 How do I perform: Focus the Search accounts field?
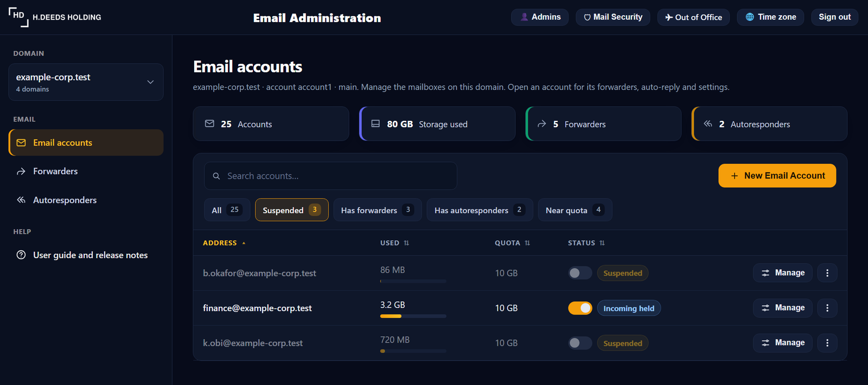[330, 176]
